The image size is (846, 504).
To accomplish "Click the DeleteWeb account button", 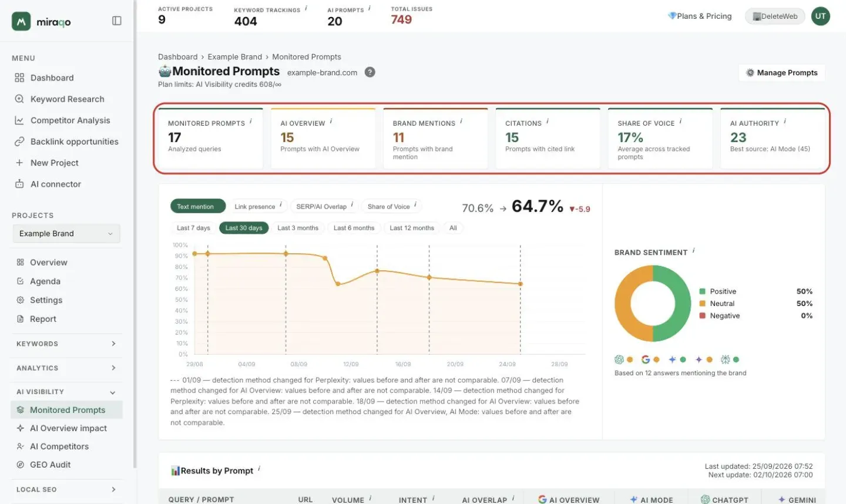I will tap(775, 16).
